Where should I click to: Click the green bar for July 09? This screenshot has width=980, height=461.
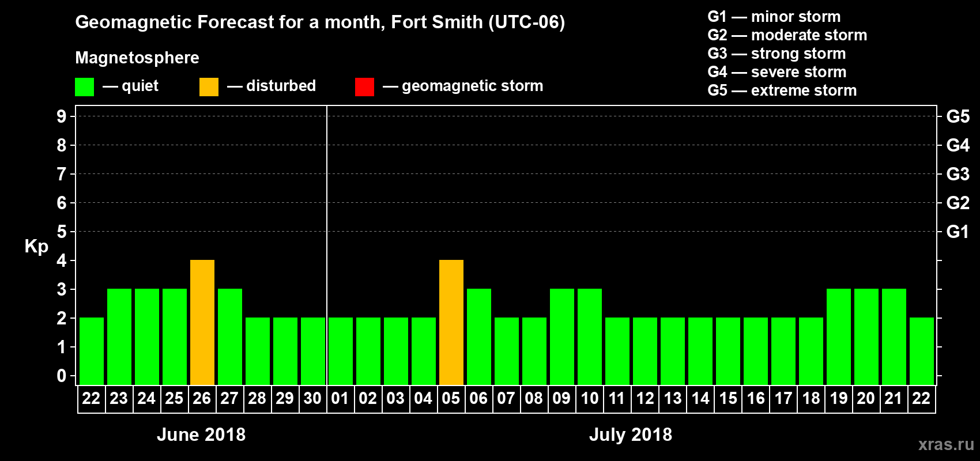coord(562,337)
